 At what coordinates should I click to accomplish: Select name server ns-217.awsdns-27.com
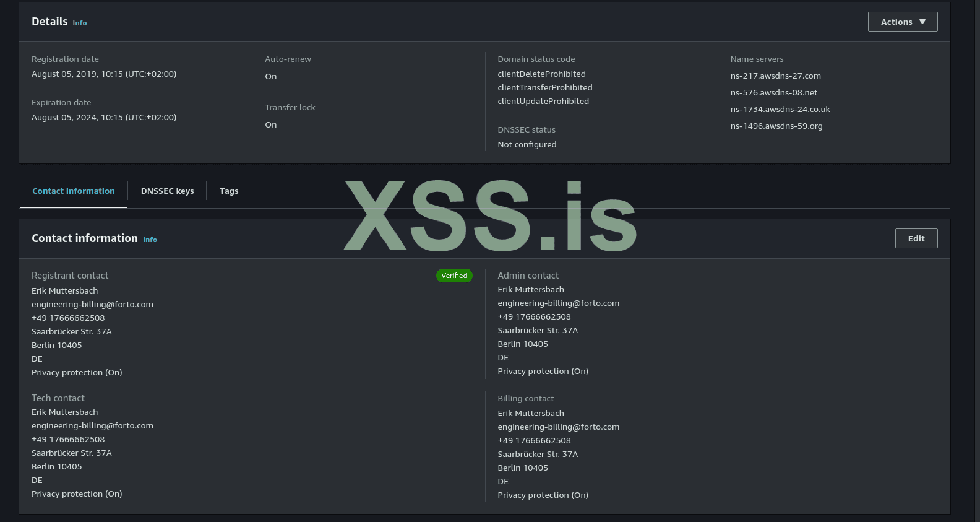(x=775, y=76)
